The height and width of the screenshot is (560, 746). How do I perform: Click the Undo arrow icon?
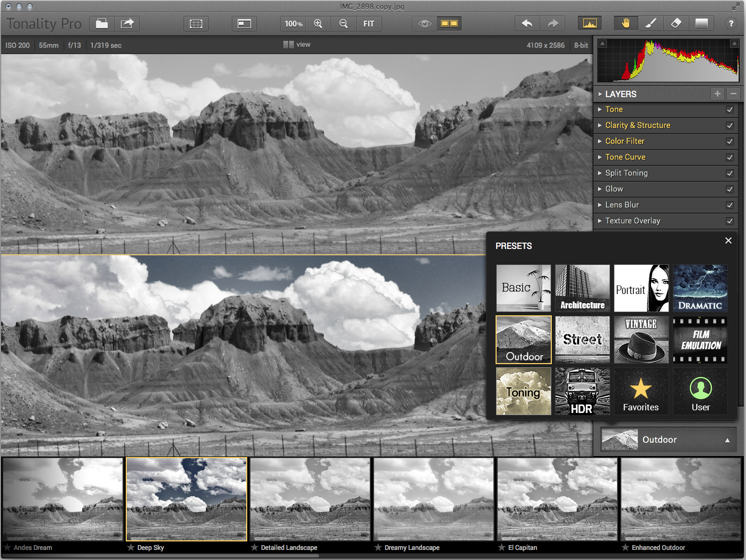(527, 23)
